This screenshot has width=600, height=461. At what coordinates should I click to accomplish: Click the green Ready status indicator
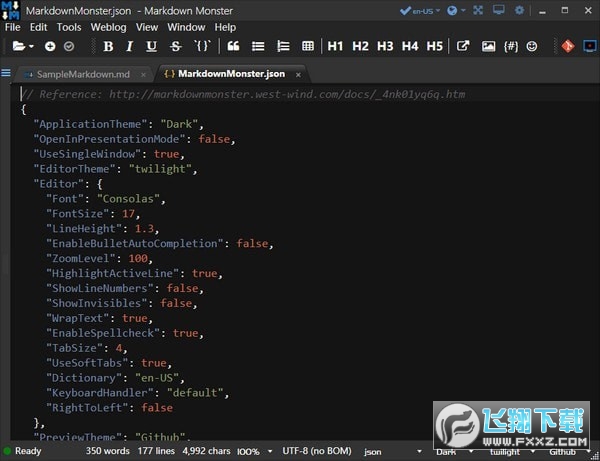(x=7, y=451)
